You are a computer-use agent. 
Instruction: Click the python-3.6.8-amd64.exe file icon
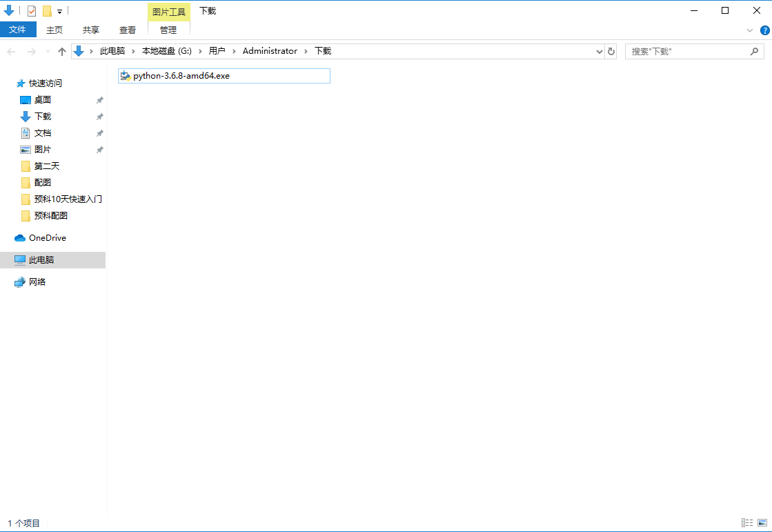(125, 76)
